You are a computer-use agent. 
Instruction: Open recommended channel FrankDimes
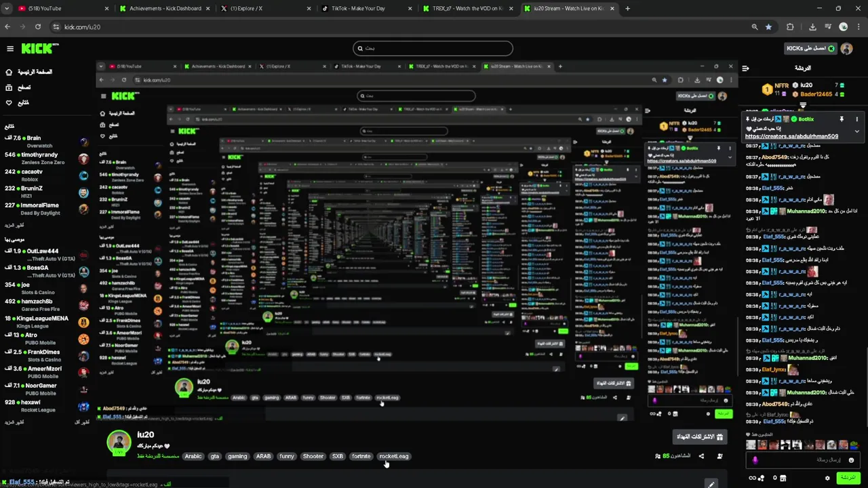tap(46, 355)
